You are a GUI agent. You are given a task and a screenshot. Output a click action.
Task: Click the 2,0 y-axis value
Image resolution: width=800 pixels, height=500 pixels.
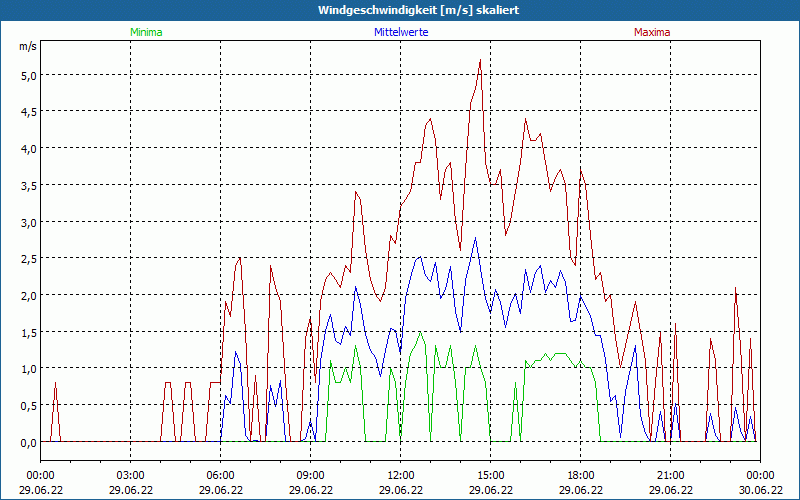29,296
